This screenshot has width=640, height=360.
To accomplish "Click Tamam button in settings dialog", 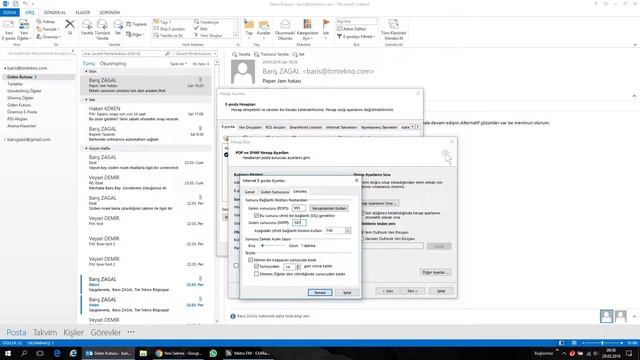I will 320,292.
